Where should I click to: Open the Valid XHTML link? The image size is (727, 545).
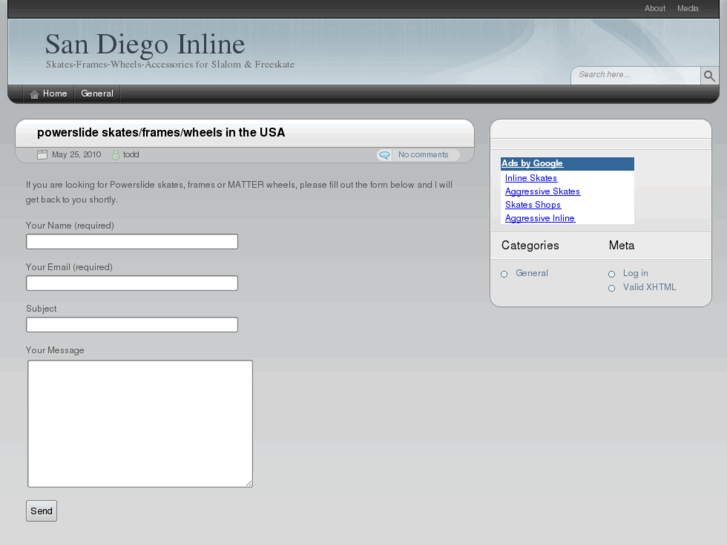(x=649, y=287)
